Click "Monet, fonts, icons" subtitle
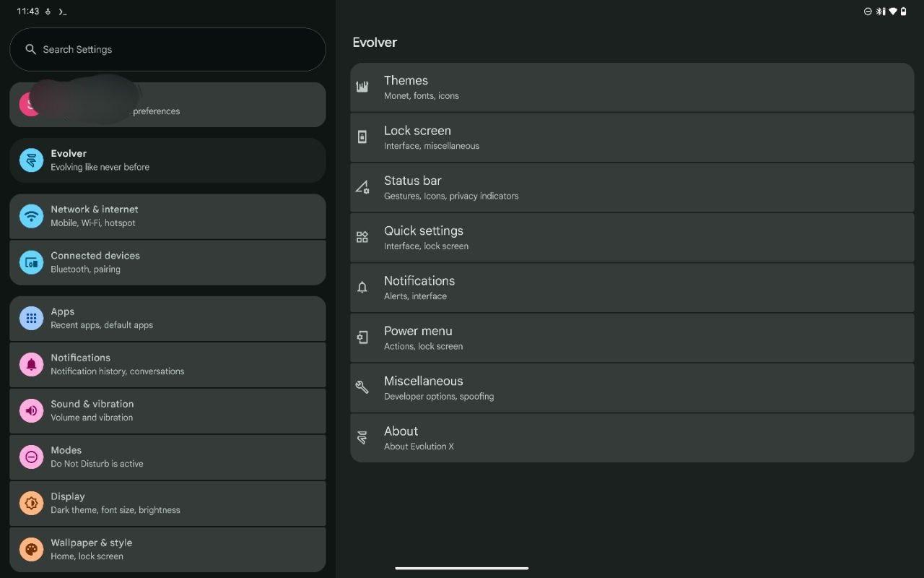Image resolution: width=924 pixels, height=578 pixels. pos(422,95)
